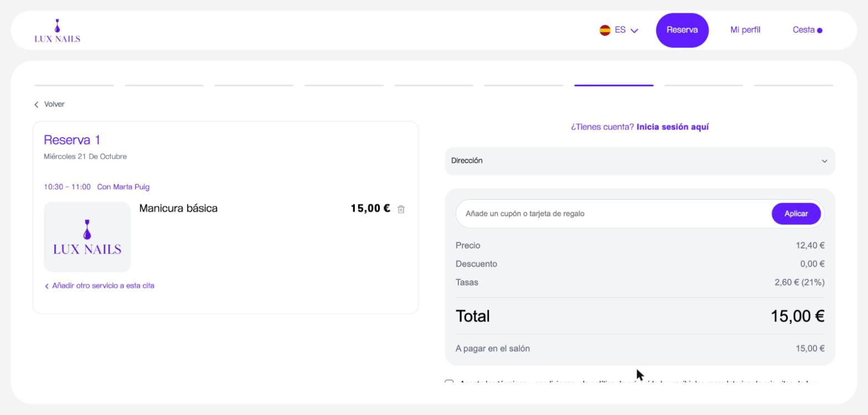Viewport: 868px width, 415px height.
Task: Open the ES language dropdown
Action: tap(619, 30)
